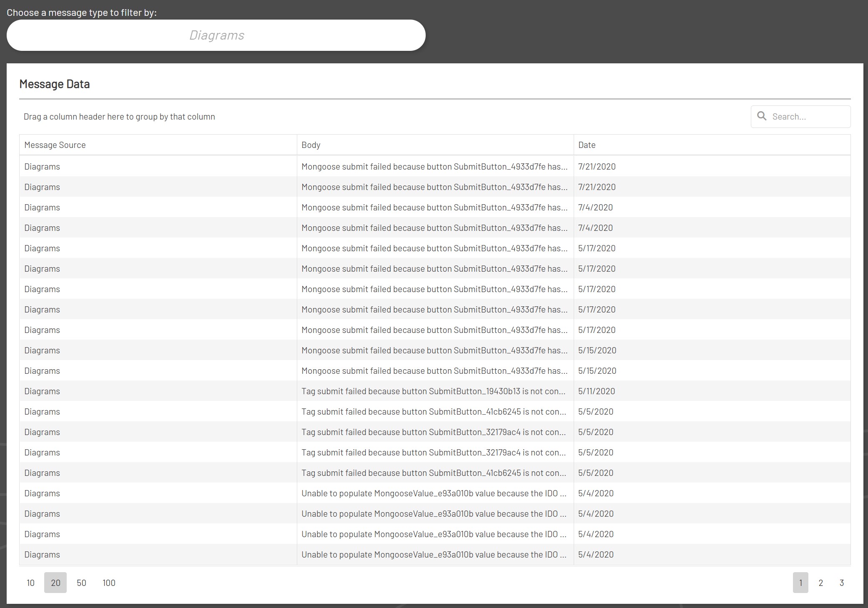Go to page 3 of results
Image resolution: width=868 pixels, height=608 pixels.
841,583
